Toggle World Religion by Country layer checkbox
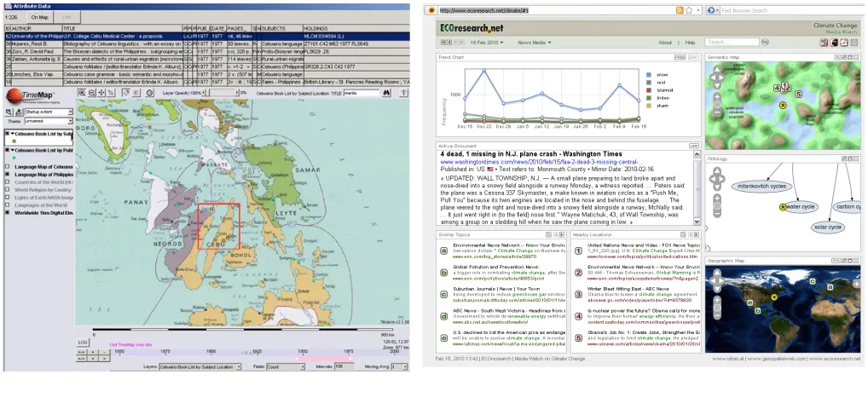 click(7, 189)
